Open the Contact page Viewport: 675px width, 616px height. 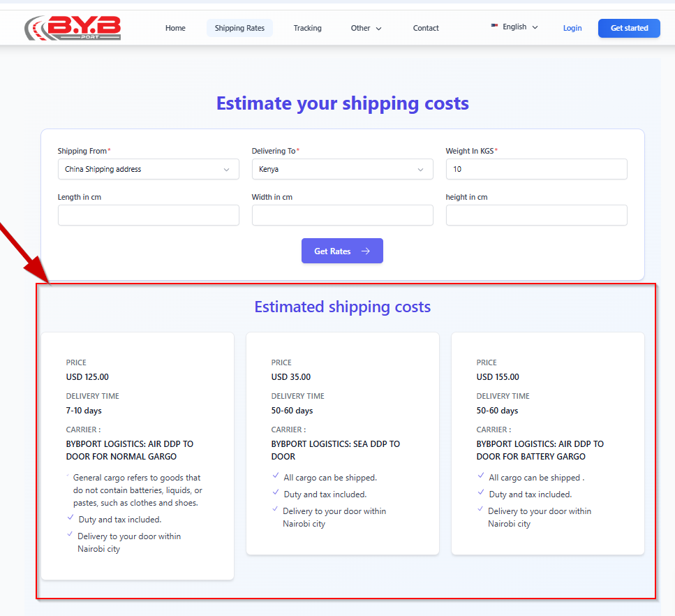[426, 28]
